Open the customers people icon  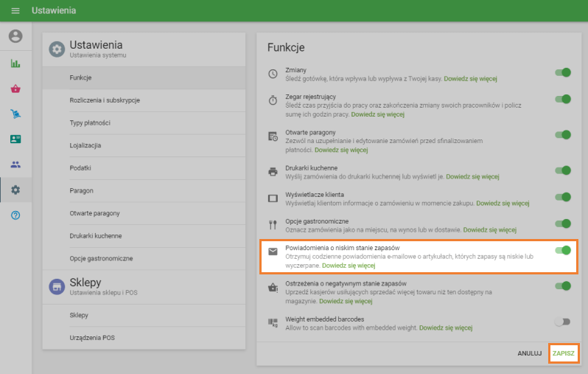click(x=15, y=165)
